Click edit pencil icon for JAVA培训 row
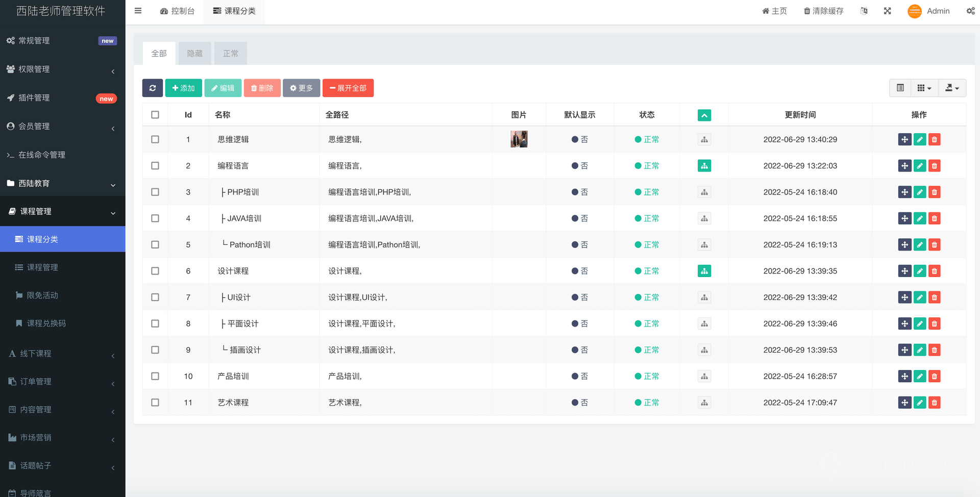 (x=920, y=218)
